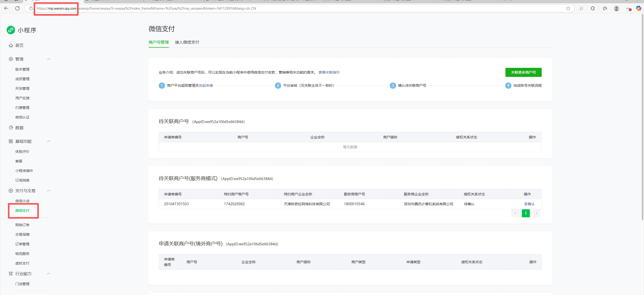Click the browser back arrow icon
The width and height of the screenshot is (644, 295).
click(6, 8)
